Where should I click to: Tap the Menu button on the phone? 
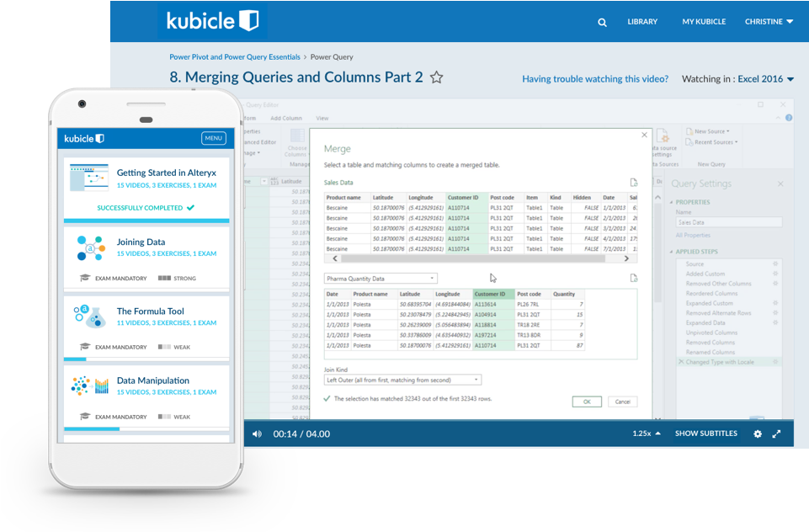[x=213, y=139]
